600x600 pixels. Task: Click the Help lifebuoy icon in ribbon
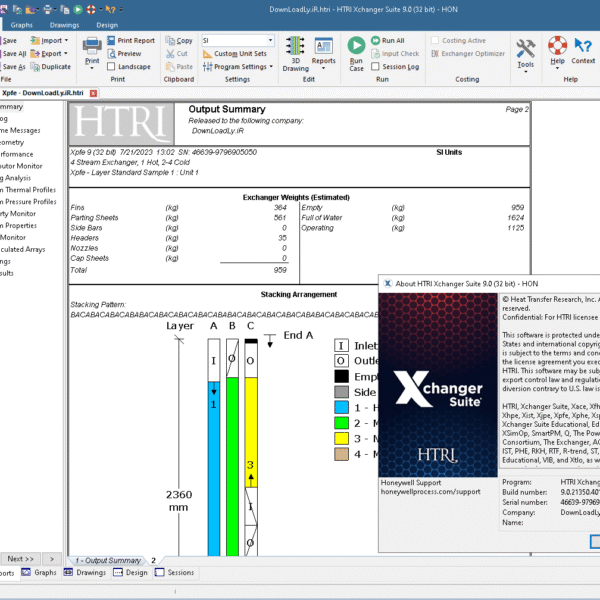point(558,46)
